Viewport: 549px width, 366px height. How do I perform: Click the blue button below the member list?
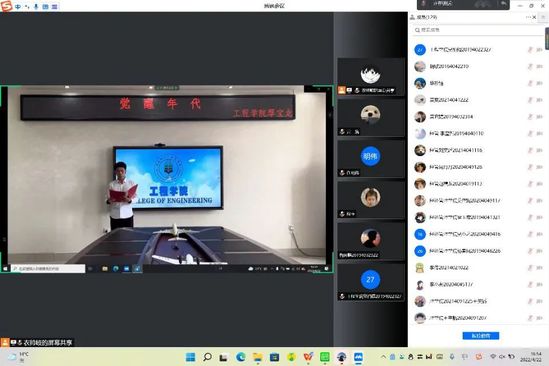(x=481, y=336)
